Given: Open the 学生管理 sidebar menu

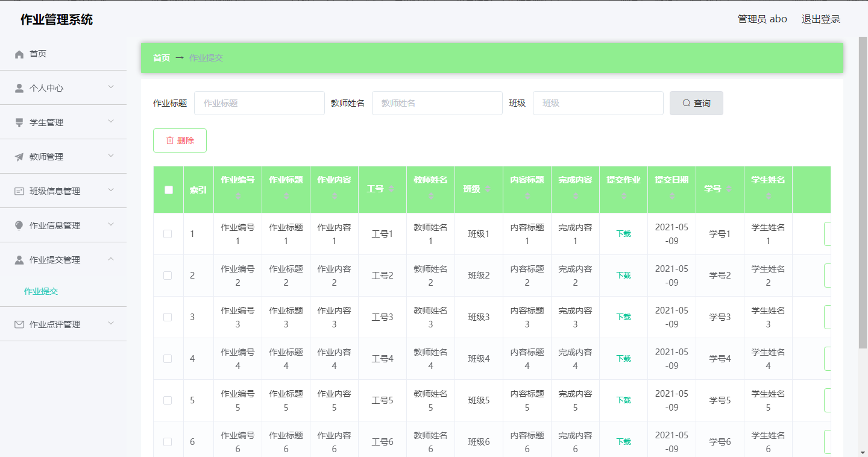Looking at the screenshot, I should (x=63, y=122).
